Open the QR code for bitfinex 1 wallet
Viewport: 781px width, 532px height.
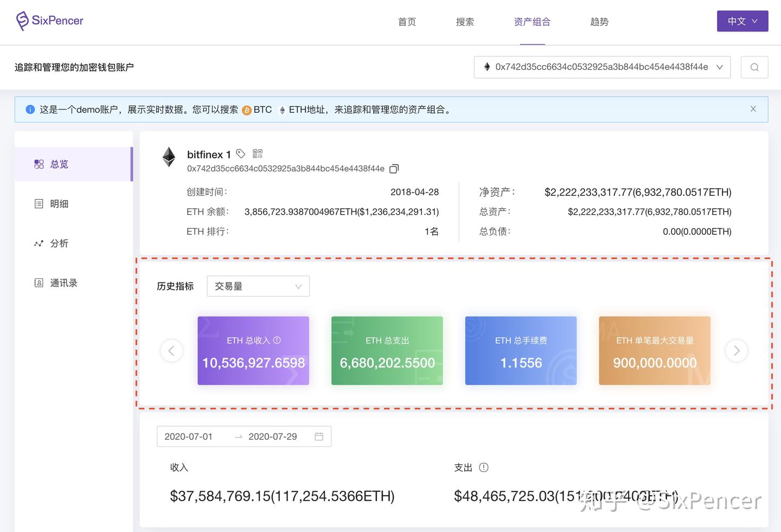(x=257, y=153)
